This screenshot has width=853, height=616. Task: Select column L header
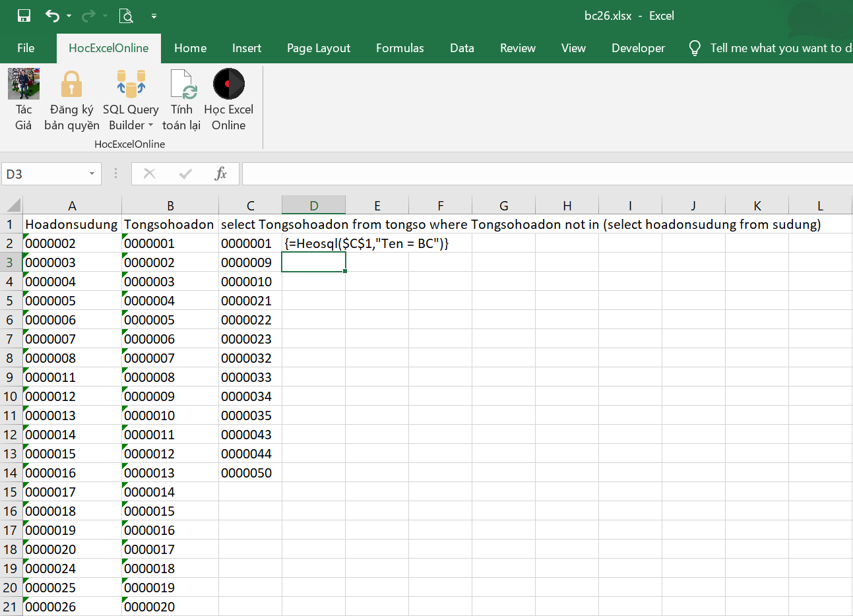pyautogui.click(x=821, y=205)
